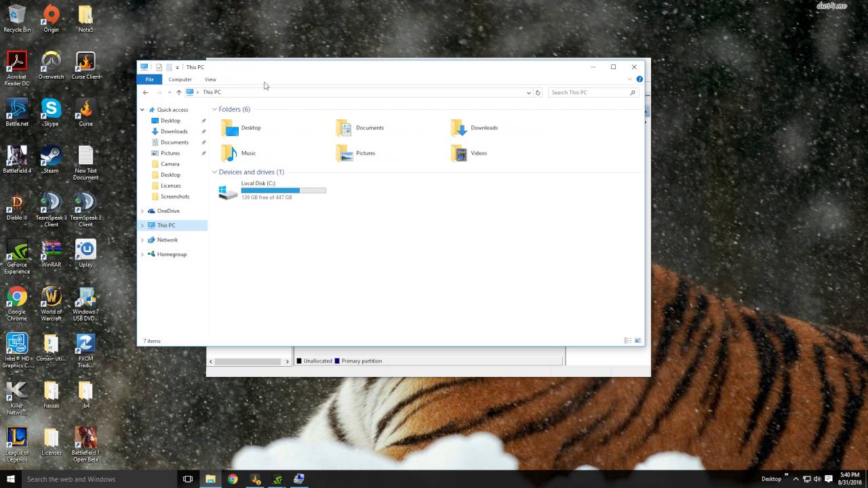868x488 pixels.
Task: Open Action Center notifications icon
Action: coord(828,479)
